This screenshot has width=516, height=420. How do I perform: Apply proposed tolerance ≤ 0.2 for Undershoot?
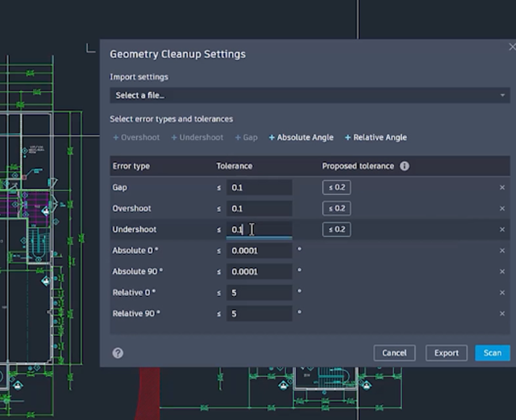336,230
